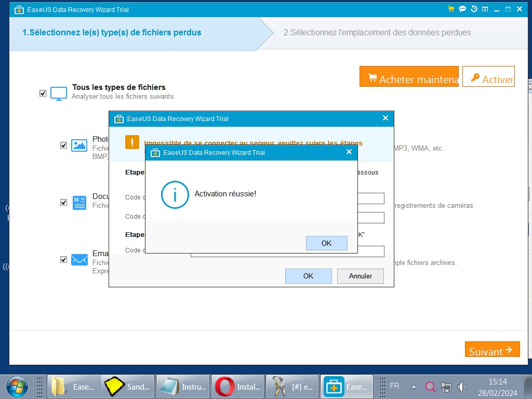This screenshot has height=399, width=532.
Task: Click the EaseUS taskbar item
Action: [347, 387]
